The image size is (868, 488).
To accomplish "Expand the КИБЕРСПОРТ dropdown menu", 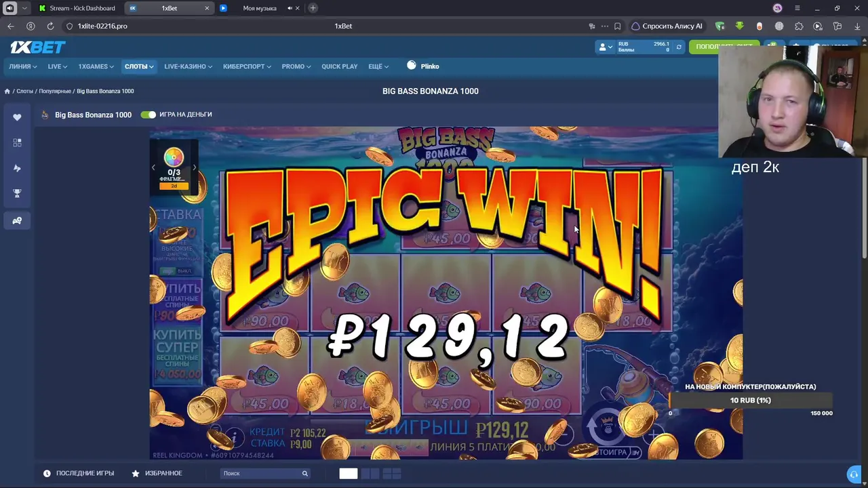I will point(247,66).
